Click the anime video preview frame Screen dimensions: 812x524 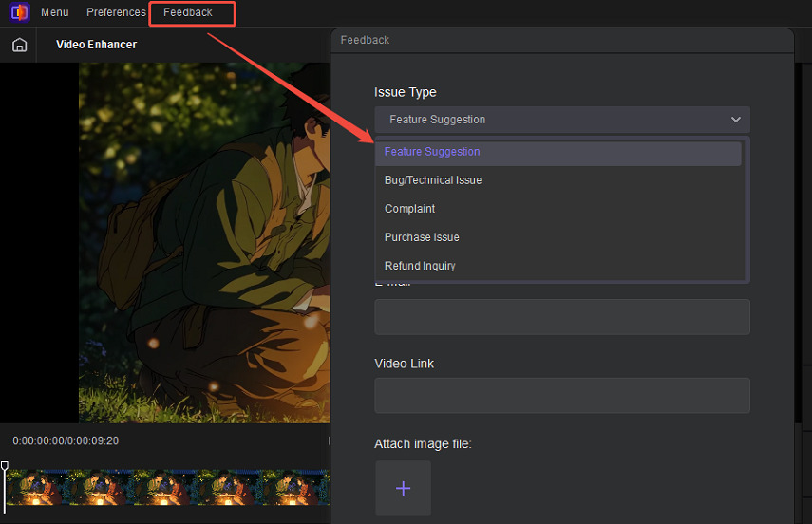[x=204, y=243]
